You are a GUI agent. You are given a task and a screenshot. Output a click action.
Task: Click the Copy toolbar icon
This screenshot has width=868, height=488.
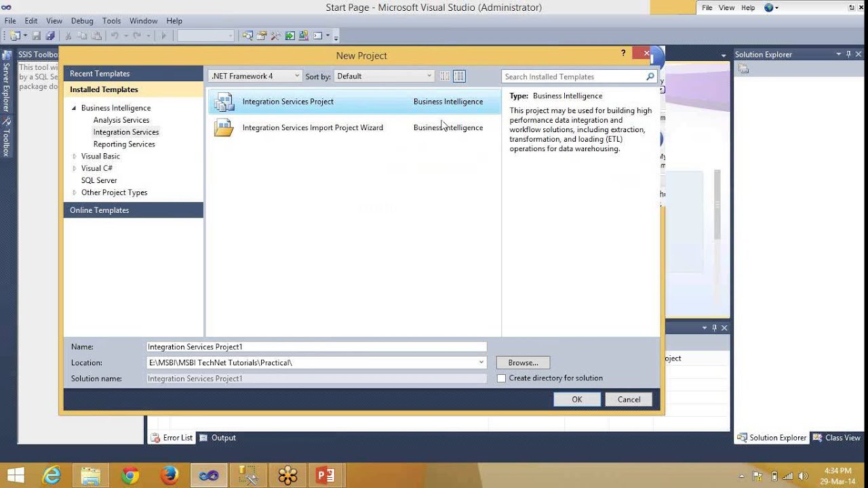click(82, 35)
